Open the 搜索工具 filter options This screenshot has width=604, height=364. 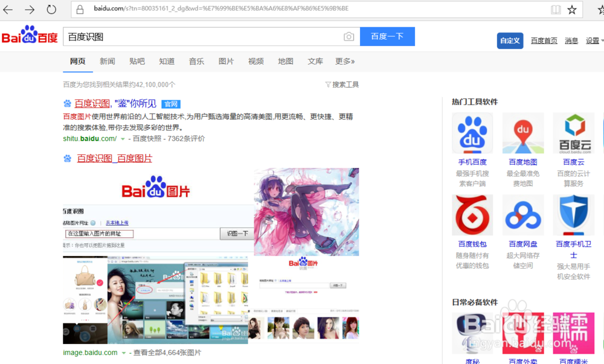coord(345,85)
